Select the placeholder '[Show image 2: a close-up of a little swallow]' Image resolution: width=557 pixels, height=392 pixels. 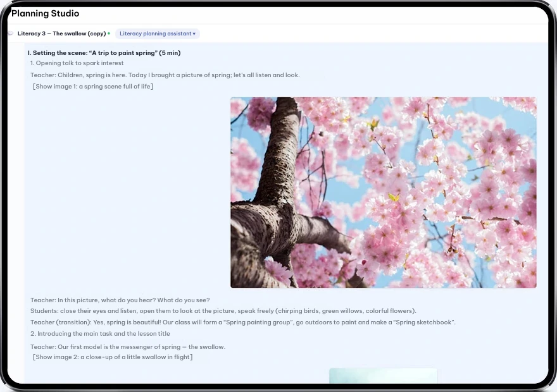(113, 357)
